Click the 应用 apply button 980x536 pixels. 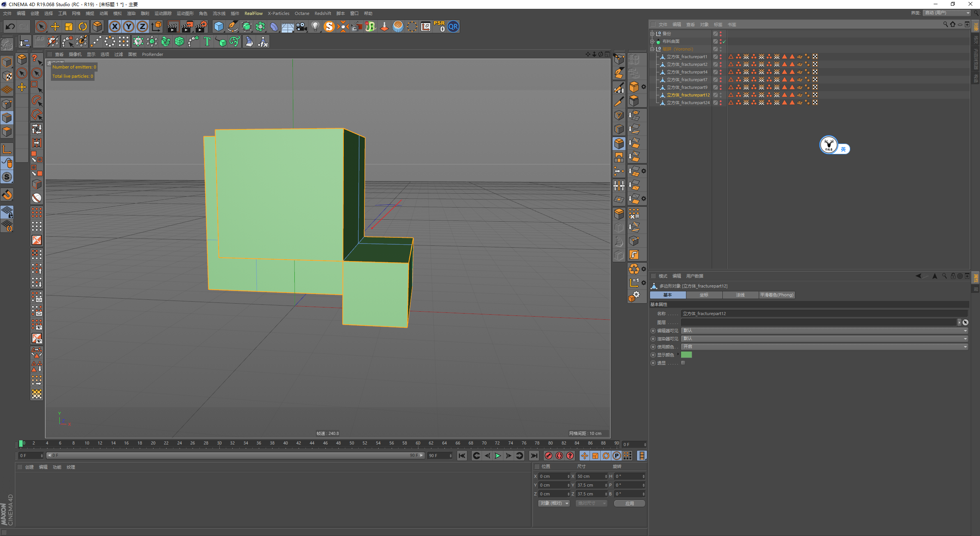click(629, 503)
